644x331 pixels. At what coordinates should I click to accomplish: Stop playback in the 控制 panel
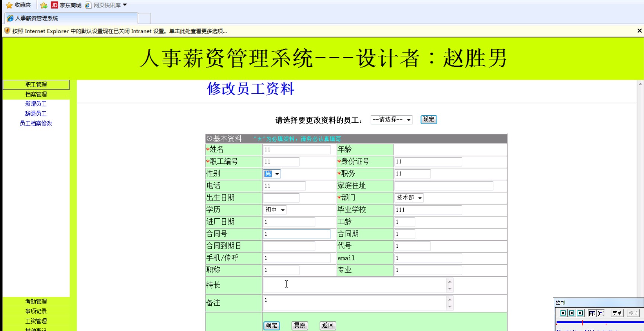pos(571,313)
